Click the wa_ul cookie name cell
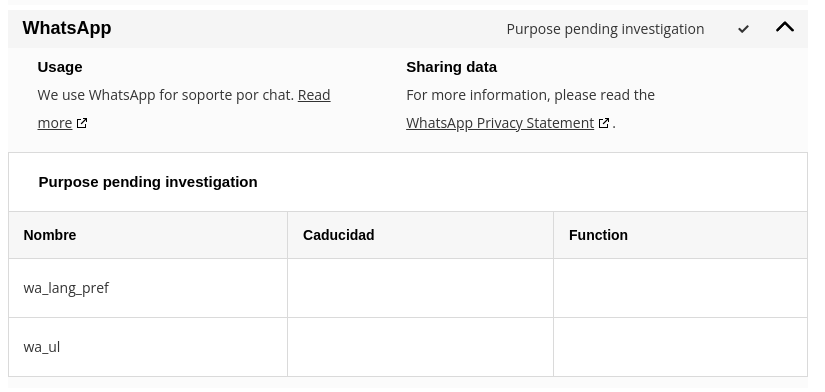Image resolution: width=825 pixels, height=392 pixels. [x=148, y=347]
